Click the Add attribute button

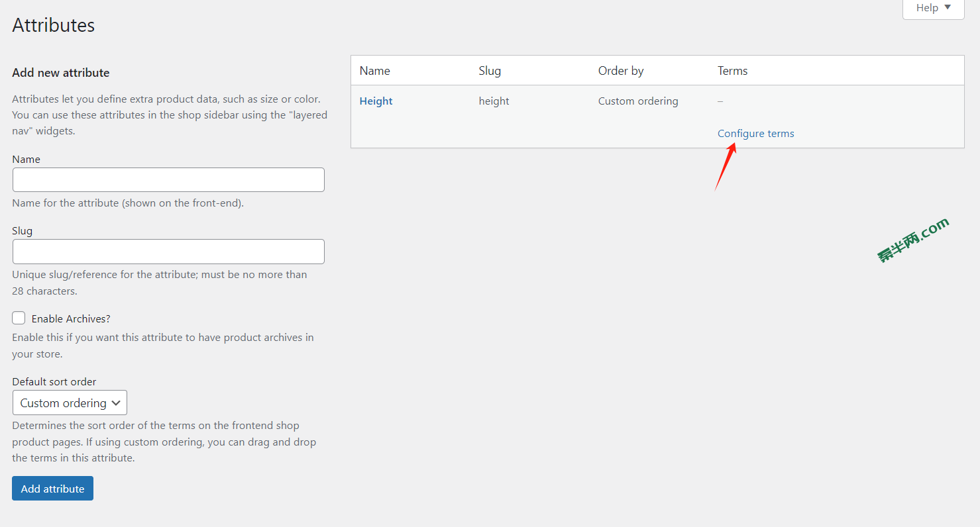[52, 489]
